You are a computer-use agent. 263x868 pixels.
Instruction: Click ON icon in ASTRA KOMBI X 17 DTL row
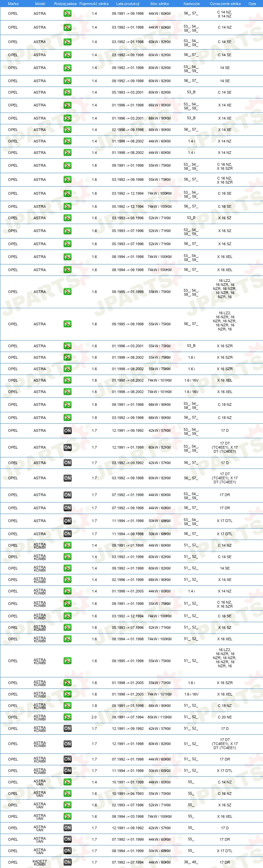pos(68,771)
